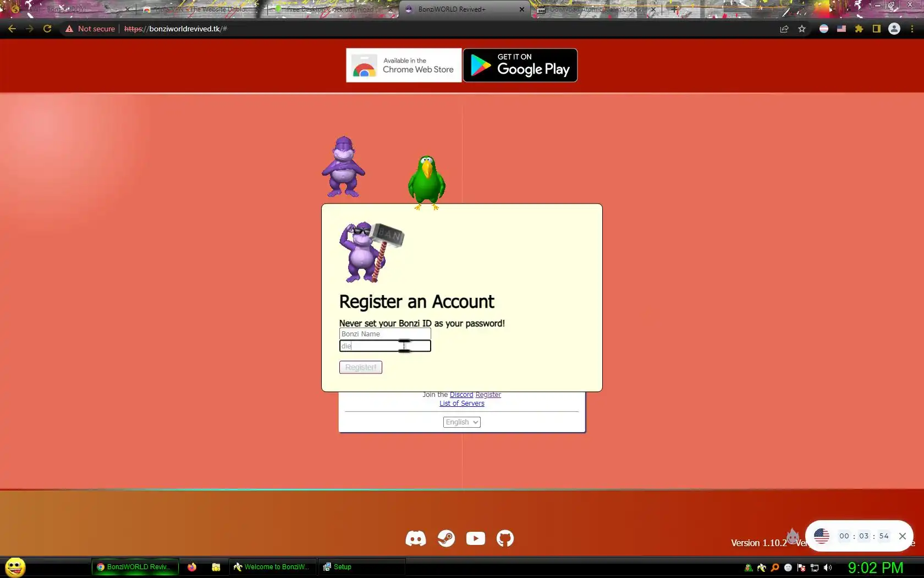Click the purple Bonzi gorilla character
This screenshot has height=578, width=924.
(x=343, y=167)
